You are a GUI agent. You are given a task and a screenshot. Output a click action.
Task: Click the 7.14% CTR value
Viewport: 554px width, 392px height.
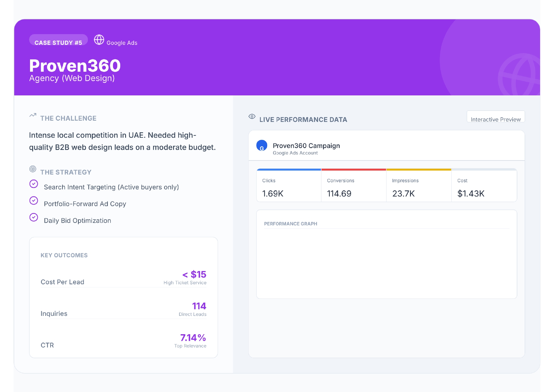pyautogui.click(x=193, y=338)
